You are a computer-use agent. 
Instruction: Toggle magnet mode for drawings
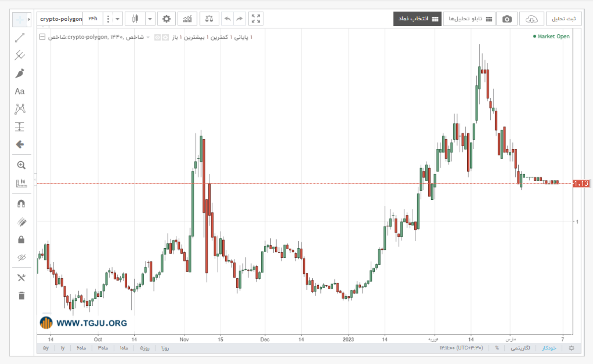(21, 204)
